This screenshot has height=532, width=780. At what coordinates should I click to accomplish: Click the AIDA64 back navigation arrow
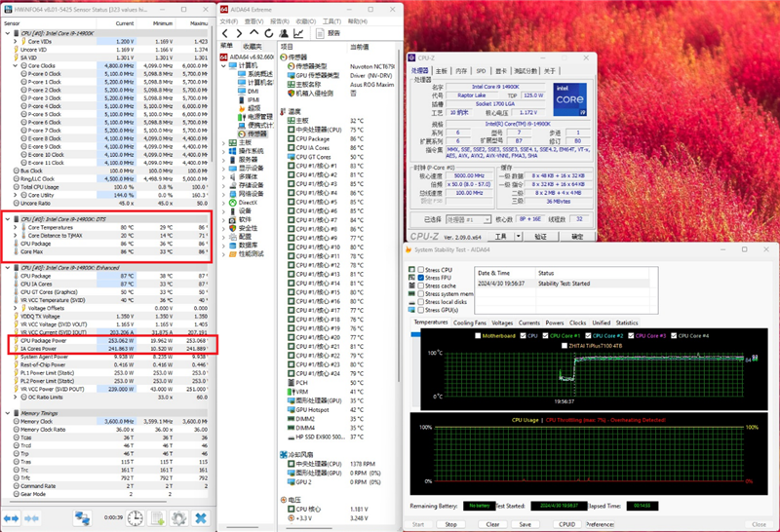pyautogui.click(x=225, y=33)
